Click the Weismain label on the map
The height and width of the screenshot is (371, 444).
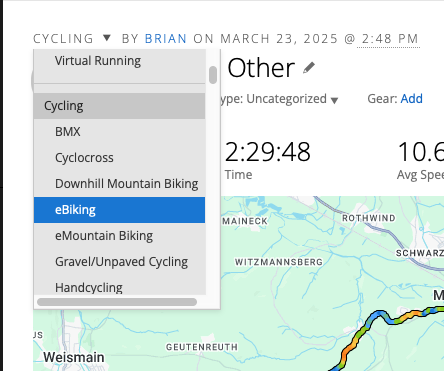[x=74, y=357]
